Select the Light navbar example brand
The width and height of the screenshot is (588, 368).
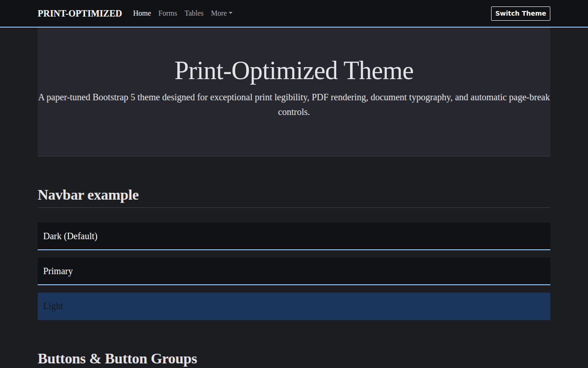pos(53,306)
